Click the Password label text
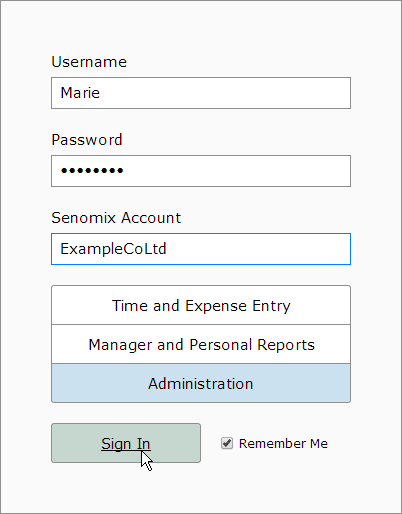This screenshot has width=402, height=514. click(87, 140)
